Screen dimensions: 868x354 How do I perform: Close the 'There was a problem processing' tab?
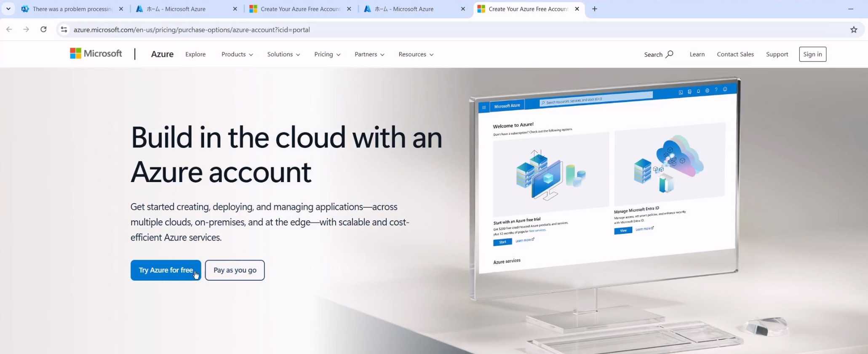pos(121,9)
